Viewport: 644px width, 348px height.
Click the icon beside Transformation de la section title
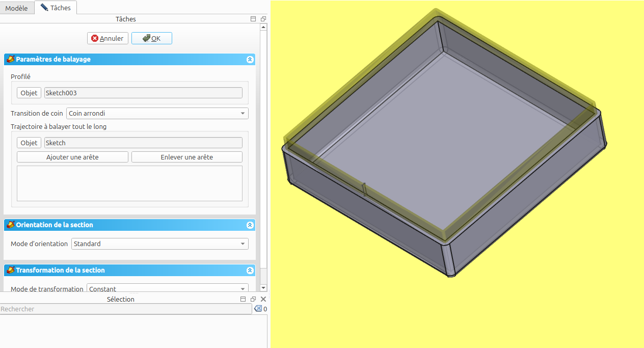(10, 271)
